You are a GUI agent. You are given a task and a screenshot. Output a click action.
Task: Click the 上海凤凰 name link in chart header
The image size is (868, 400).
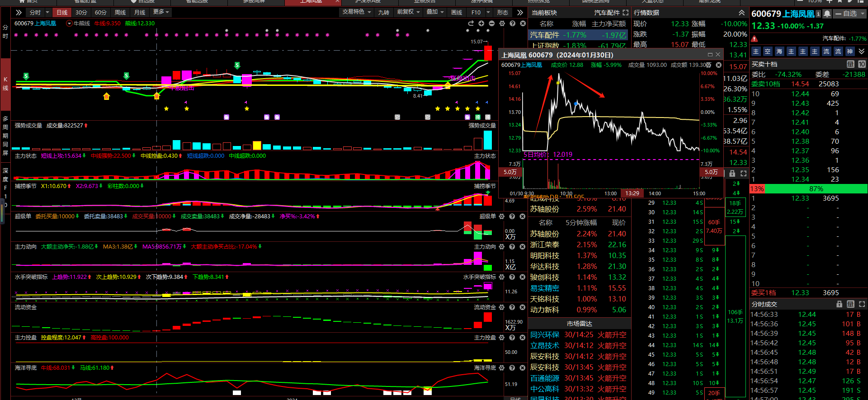coord(45,24)
